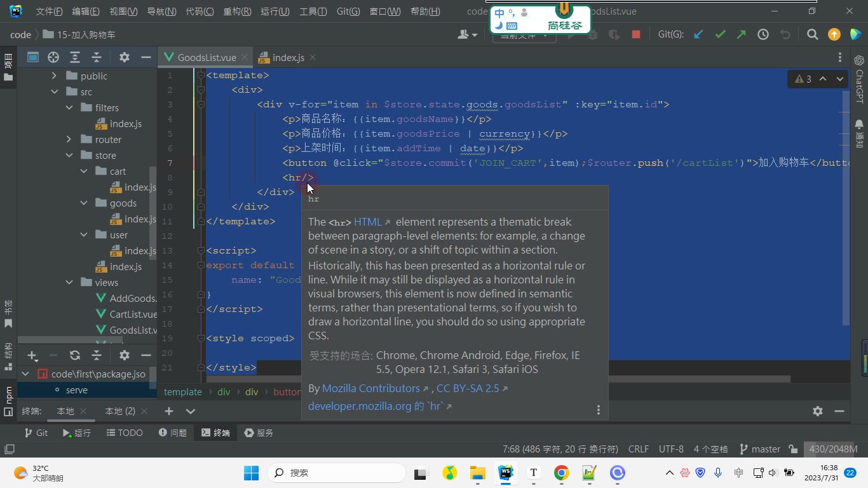
Task: Open the Git(G) menu
Action: (x=348, y=11)
